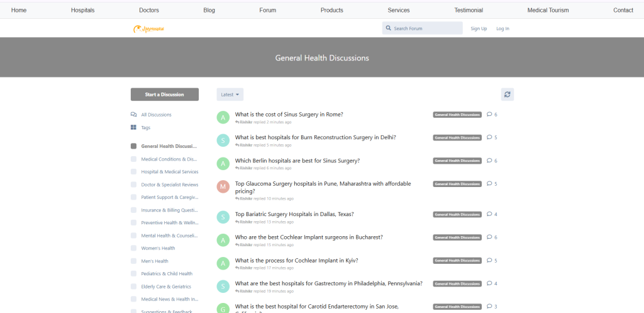Open the Hospitals menu
Image resolution: width=644 pixels, height=313 pixels.
click(82, 10)
